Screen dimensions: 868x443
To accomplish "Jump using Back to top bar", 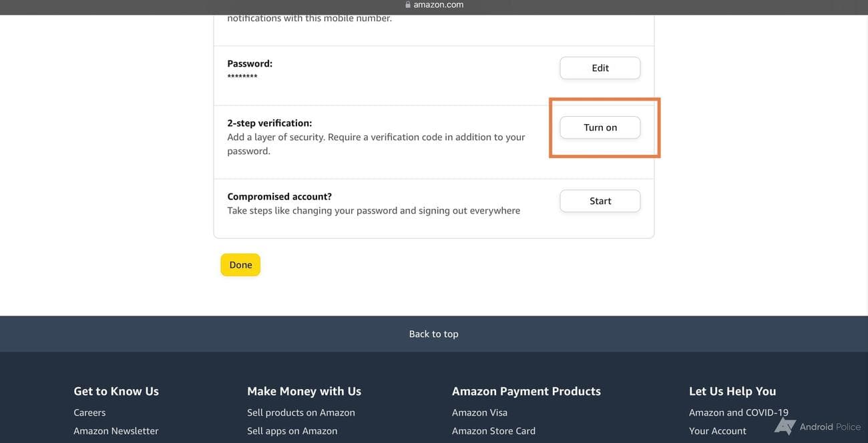I will tap(433, 334).
